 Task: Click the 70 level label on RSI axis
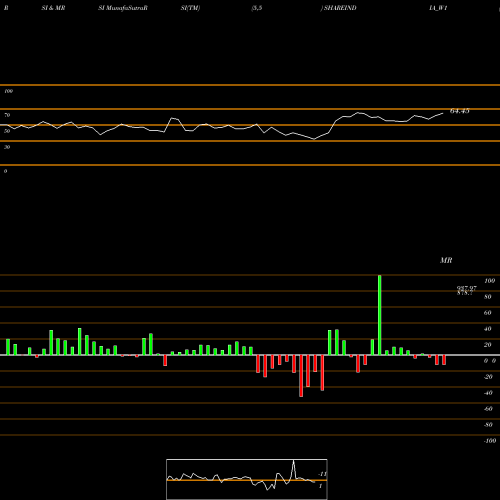coord(7,115)
